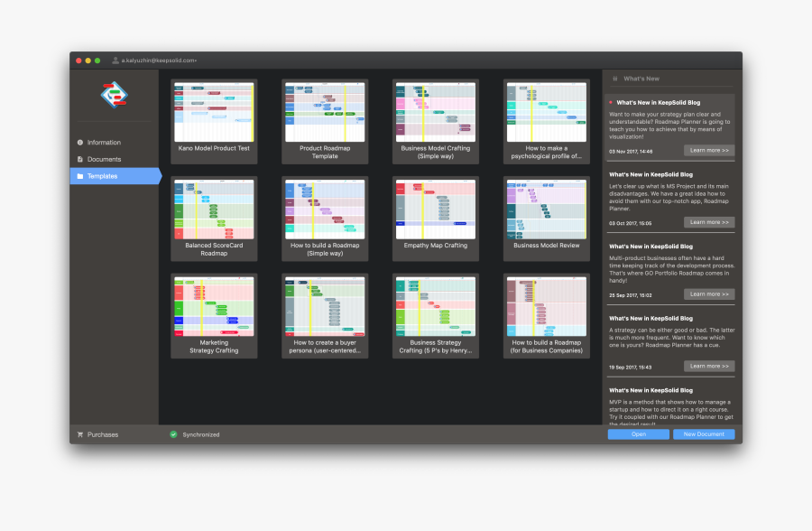812x531 pixels.
Task: Click the Information sidebar icon
Action: tap(79, 143)
